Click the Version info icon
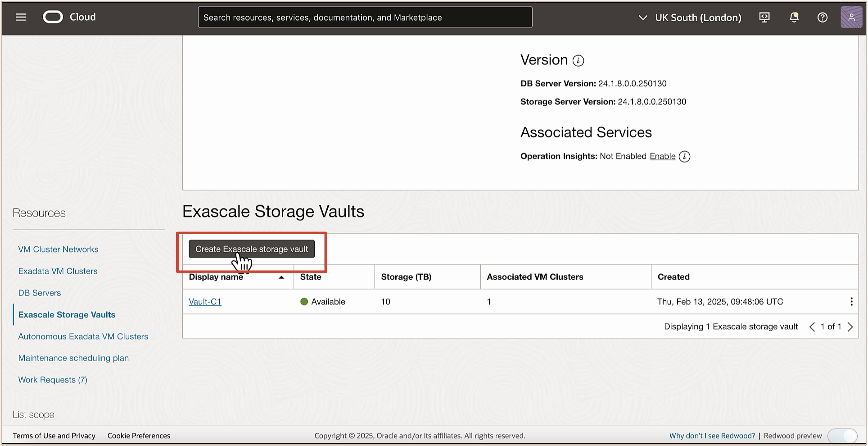The height and width of the screenshot is (446, 868). click(x=578, y=61)
